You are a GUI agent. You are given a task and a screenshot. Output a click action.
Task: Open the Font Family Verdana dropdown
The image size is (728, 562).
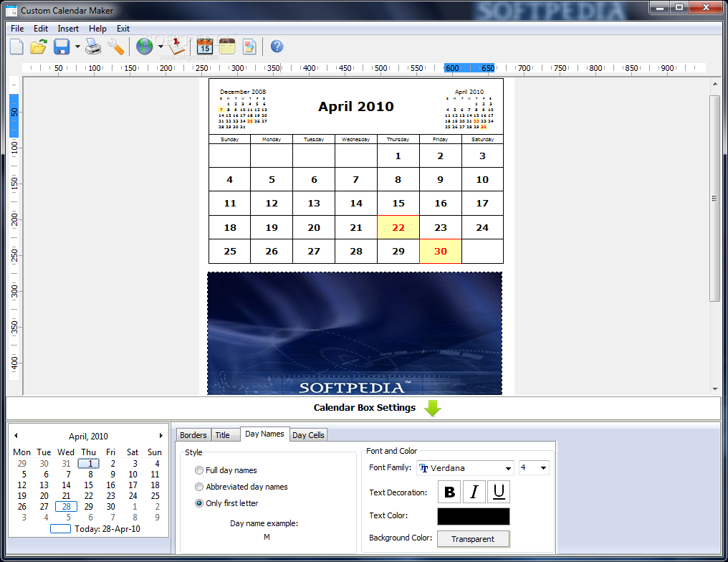465,468
